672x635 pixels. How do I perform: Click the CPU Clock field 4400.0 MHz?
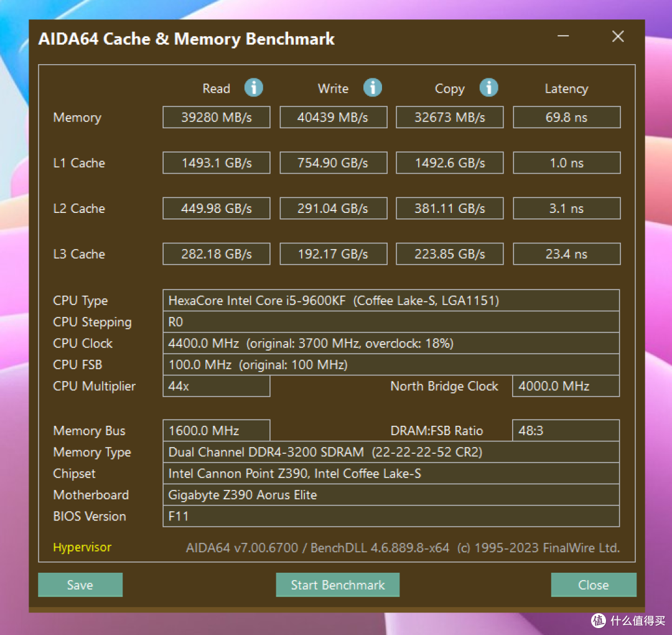tap(391, 343)
